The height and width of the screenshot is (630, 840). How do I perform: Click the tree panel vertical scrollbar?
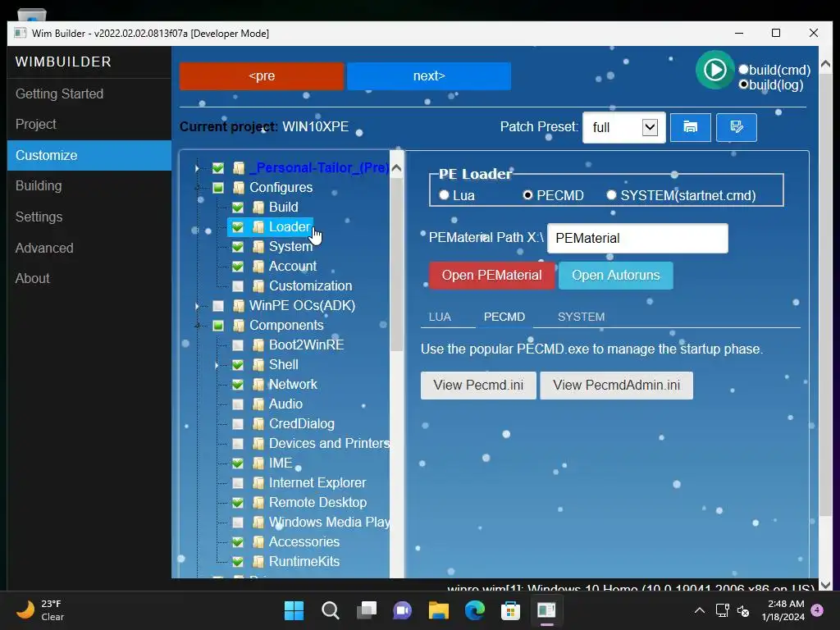[396, 265]
